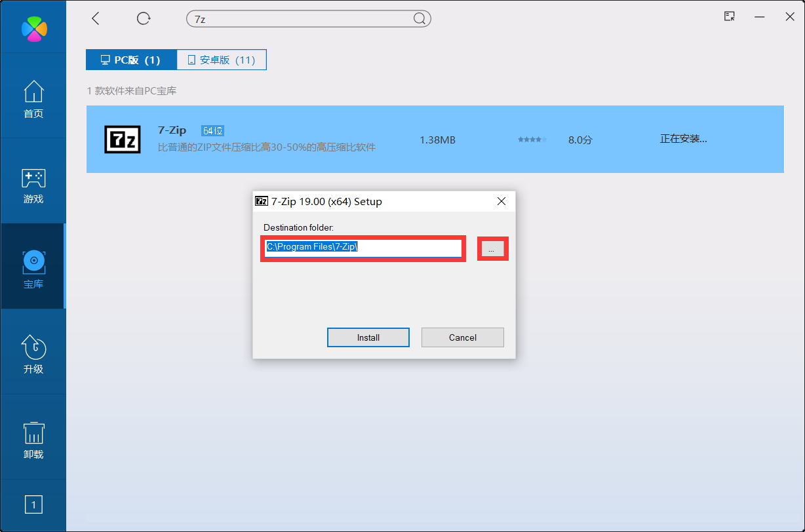Image resolution: width=805 pixels, height=532 pixels.
Task: Click the 7-Zip description text in the result
Action: tap(267, 147)
